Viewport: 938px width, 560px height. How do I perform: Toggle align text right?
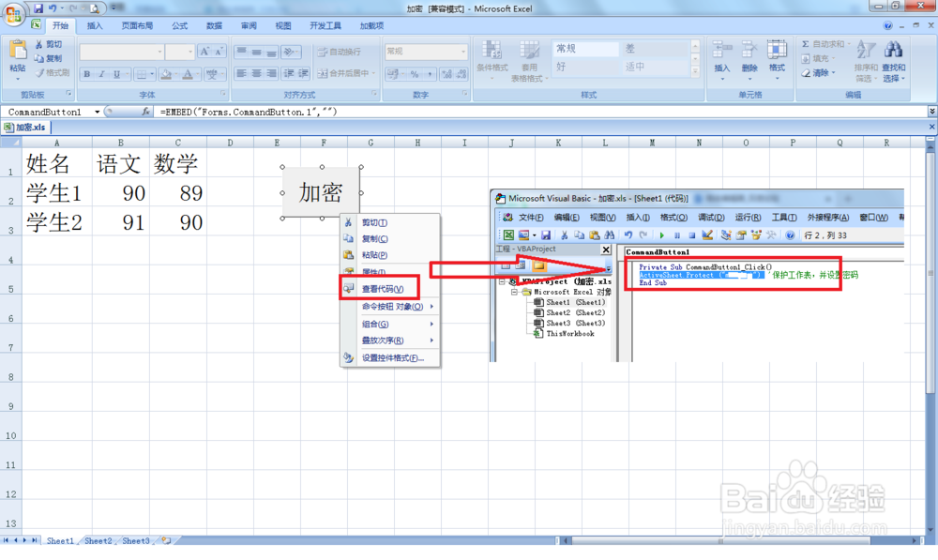click(271, 73)
